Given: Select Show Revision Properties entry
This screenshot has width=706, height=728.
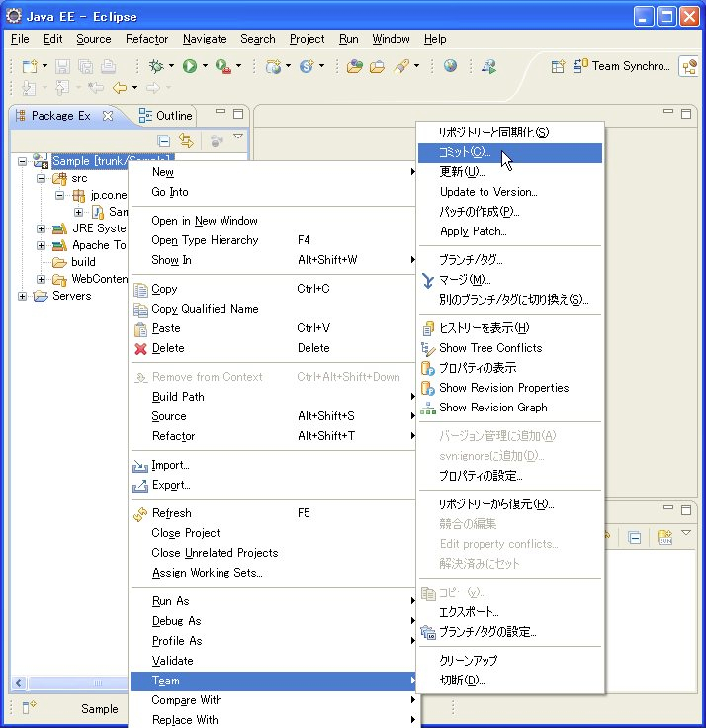Looking at the screenshot, I should [510, 387].
